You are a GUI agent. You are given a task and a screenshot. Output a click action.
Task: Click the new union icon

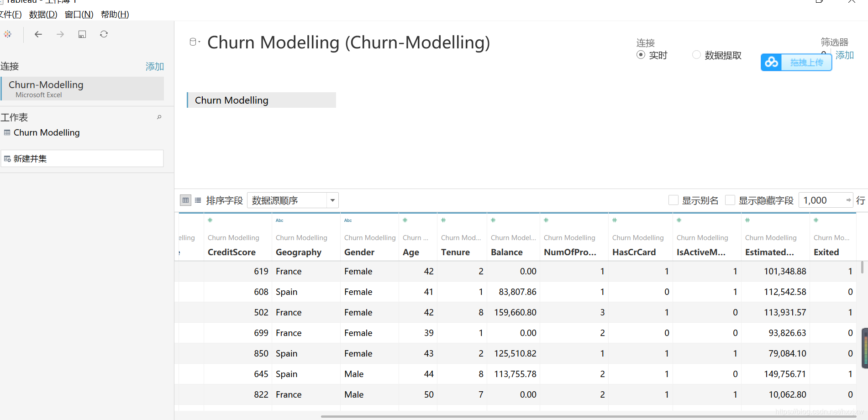(x=7, y=159)
